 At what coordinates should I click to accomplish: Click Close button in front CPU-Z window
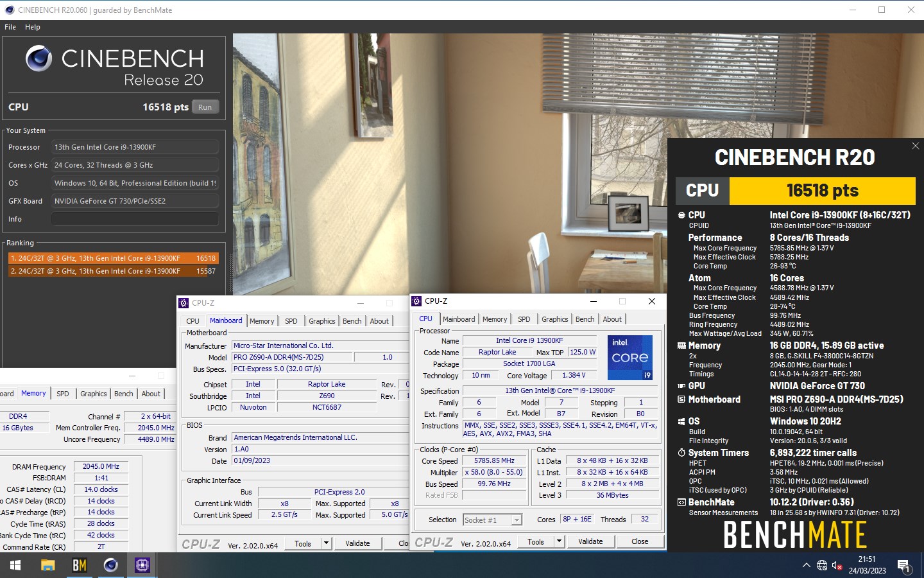[640, 541]
